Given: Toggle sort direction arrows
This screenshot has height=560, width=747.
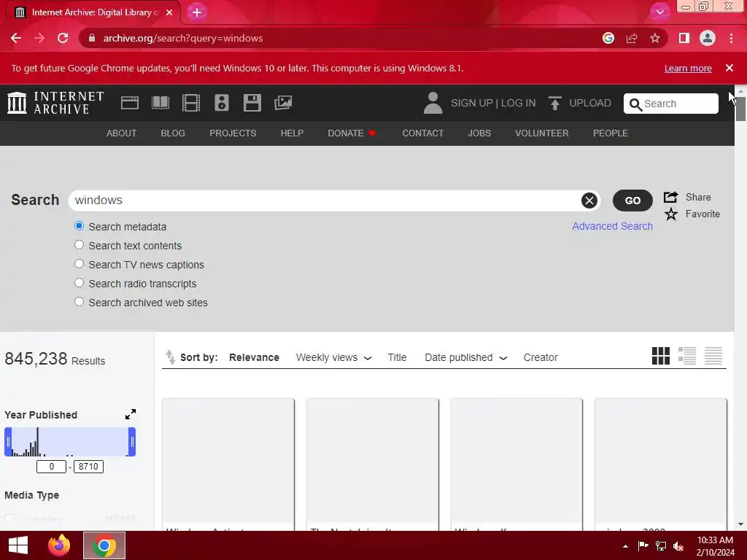Looking at the screenshot, I should [170, 357].
